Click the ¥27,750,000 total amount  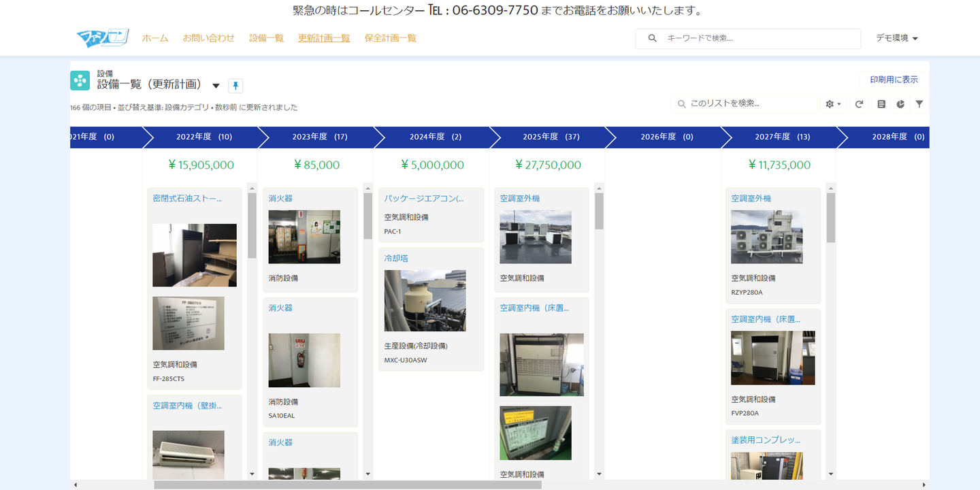coord(548,165)
